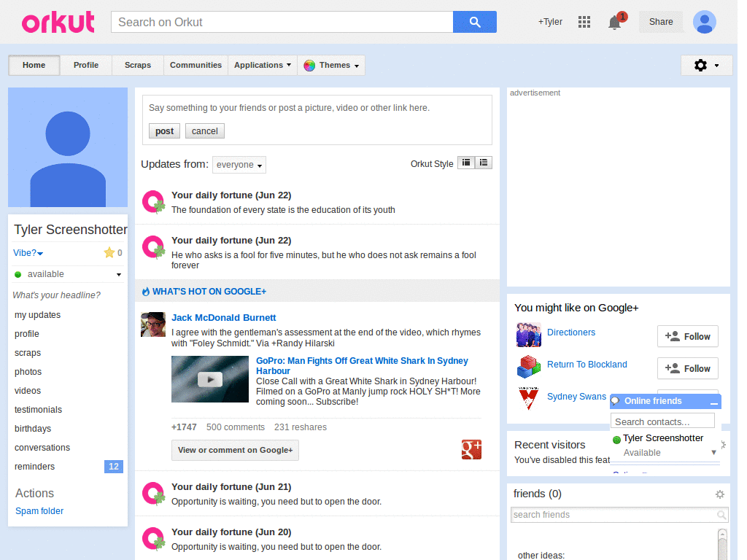
Task: Click the green available status dot
Action: (18, 274)
